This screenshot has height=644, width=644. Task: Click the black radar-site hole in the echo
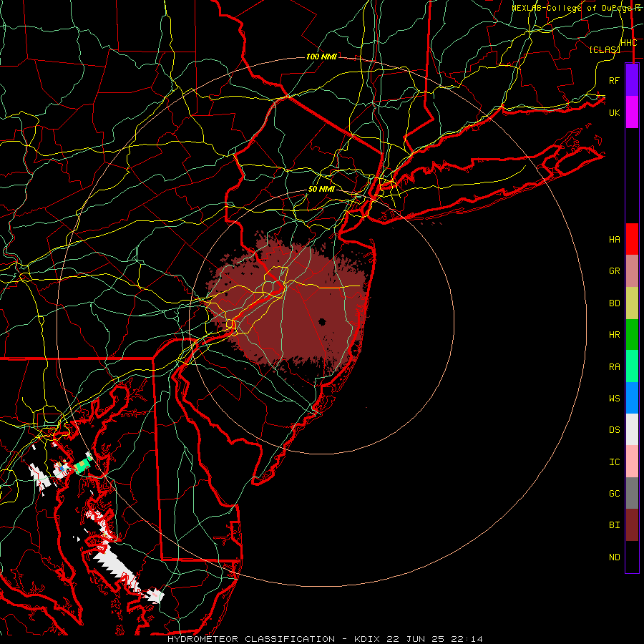(321, 321)
